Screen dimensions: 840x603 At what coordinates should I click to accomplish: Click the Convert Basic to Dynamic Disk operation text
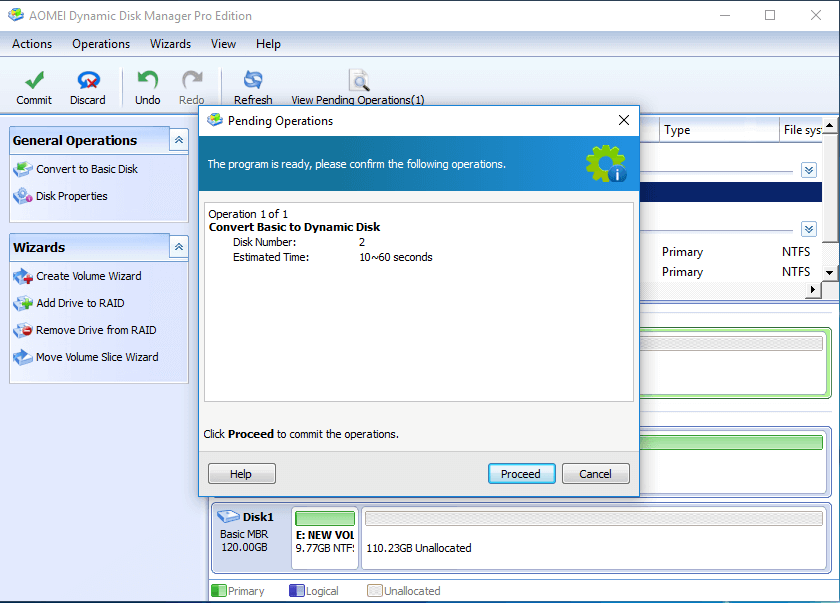pos(294,227)
